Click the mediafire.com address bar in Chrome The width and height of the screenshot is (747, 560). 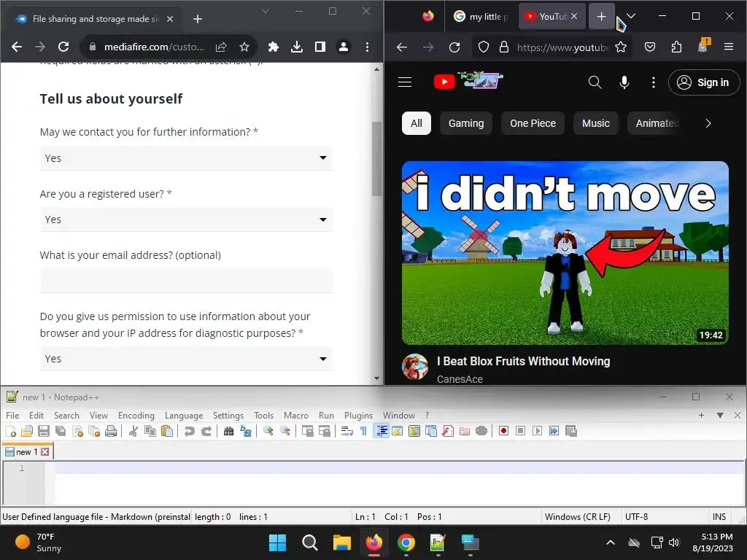[x=153, y=47]
